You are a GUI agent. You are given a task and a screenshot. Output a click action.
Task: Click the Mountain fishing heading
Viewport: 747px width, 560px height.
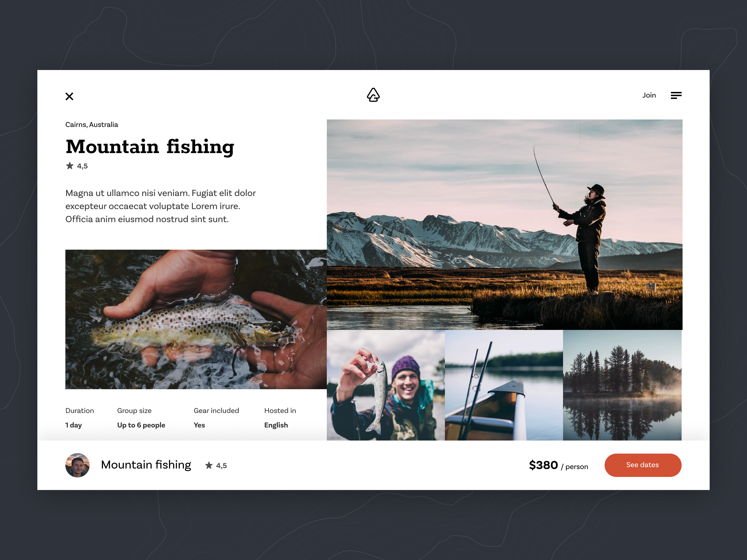(150, 147)
